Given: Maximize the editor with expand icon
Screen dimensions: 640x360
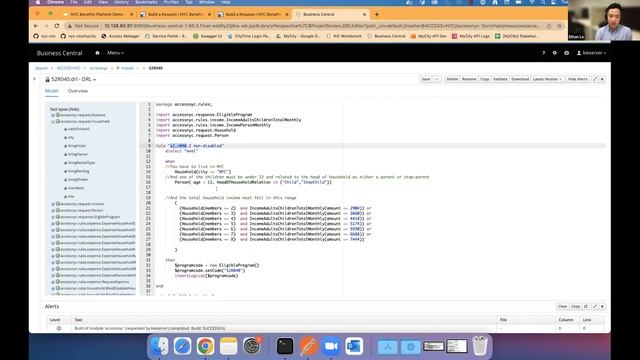Looking at the screenshot, I should [x=595, y=79].
